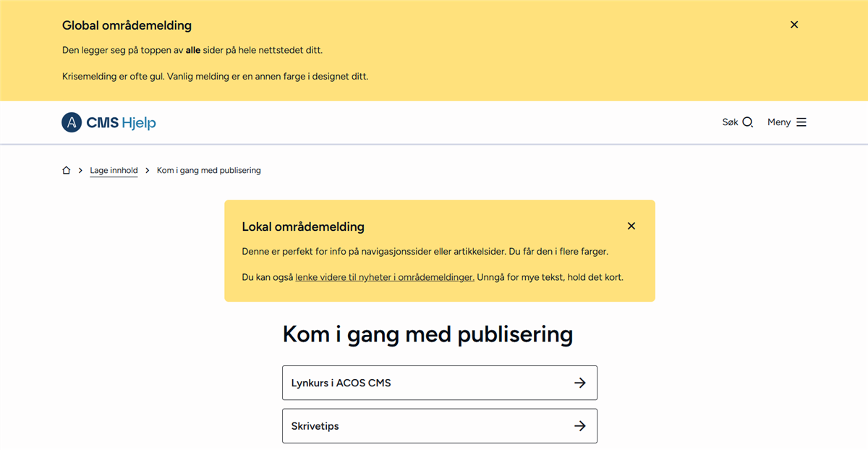The width and height of the screenshot is (868, 450).
Task: Click the chevron after the home icon
Action: pos(80,171)
